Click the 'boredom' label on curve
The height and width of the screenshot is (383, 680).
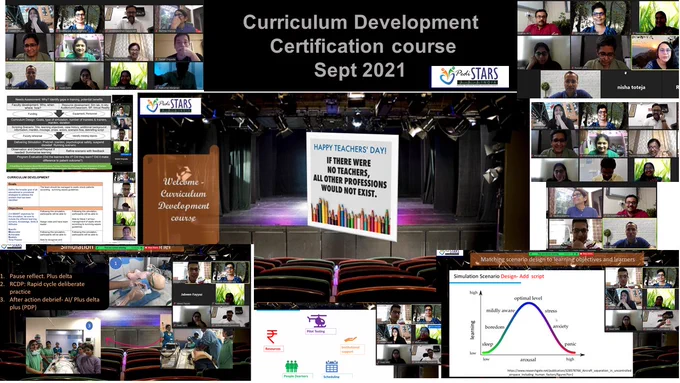[495, 327]
